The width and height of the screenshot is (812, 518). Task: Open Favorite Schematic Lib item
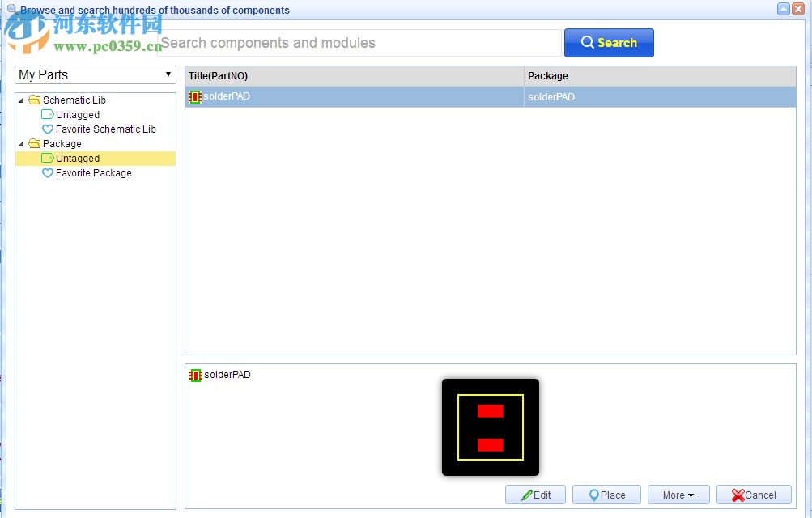coord(105,129)
